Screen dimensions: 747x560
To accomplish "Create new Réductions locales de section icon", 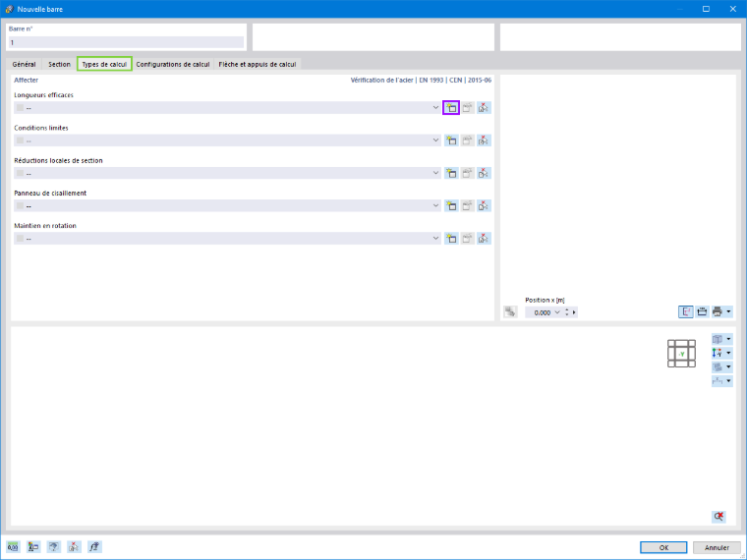I will tap(451, 173).
